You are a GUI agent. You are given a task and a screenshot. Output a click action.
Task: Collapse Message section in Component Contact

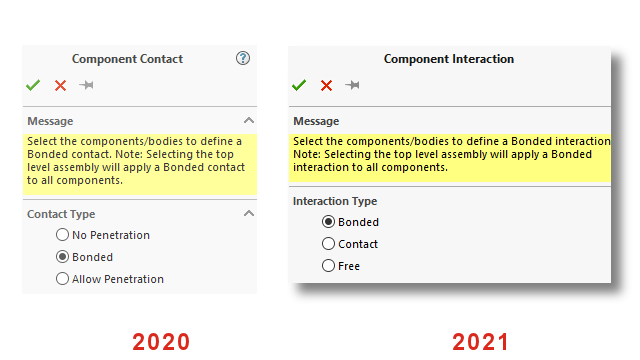click(249, 120)
